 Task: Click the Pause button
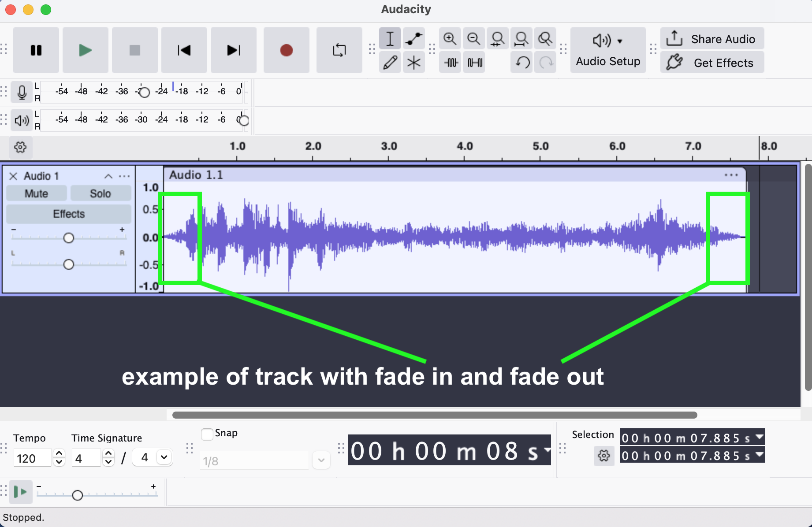[x=36, y=50]
